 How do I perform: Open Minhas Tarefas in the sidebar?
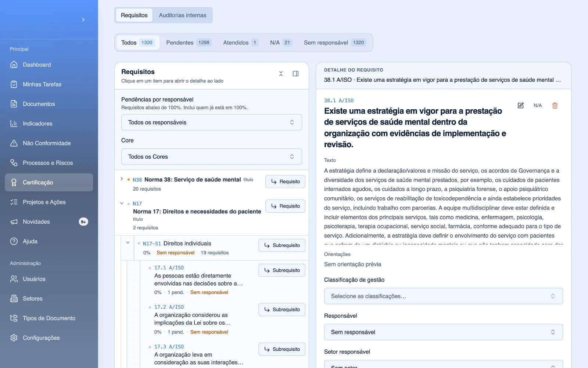[x=49, y=84]
